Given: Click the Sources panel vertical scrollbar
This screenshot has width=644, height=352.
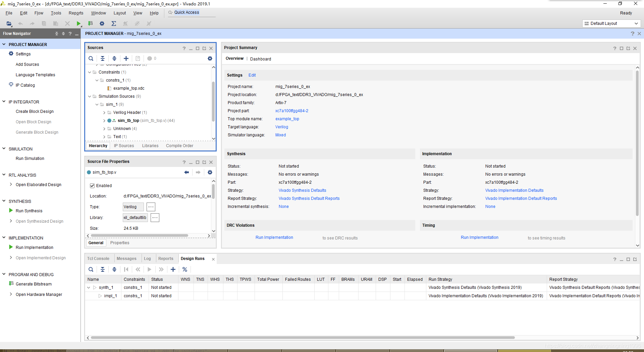Looking at the screenshot, I should click(213, 101).
